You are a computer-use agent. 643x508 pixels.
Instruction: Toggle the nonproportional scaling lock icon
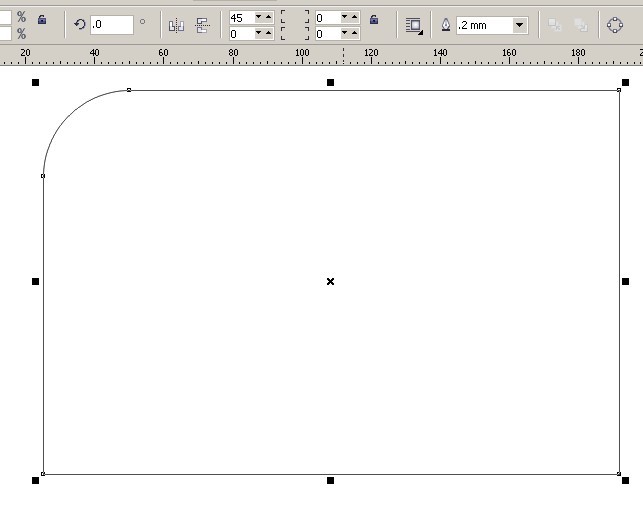42,20
